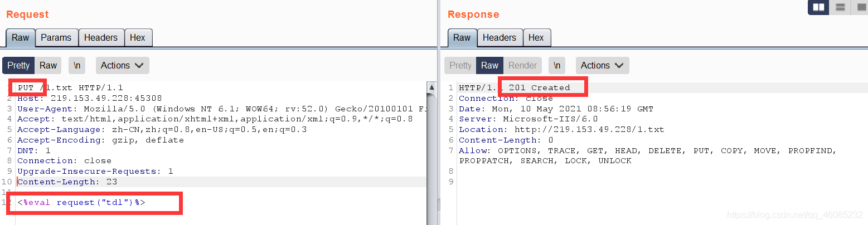Click the User-Agent header line

click(222, 109)
